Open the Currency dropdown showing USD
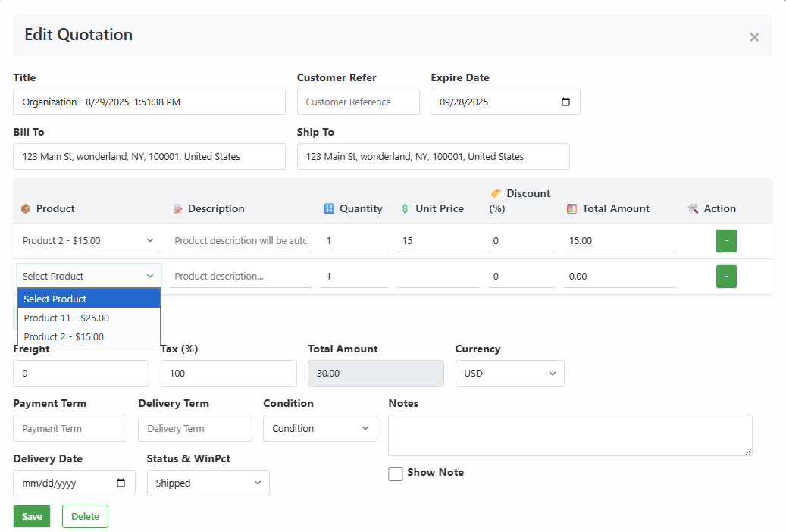Screen dimensions: 786x532 point(509,373)
